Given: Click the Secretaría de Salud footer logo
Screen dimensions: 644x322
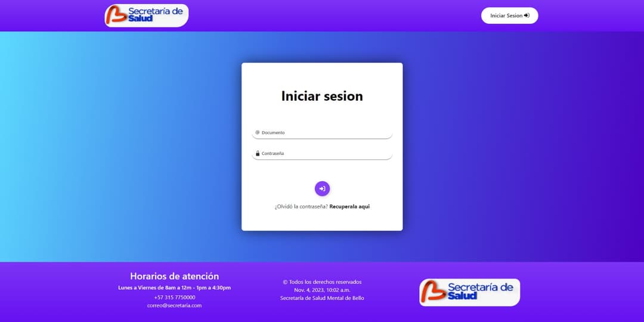Looking at the screenshot, I should [x=469, y=292].
